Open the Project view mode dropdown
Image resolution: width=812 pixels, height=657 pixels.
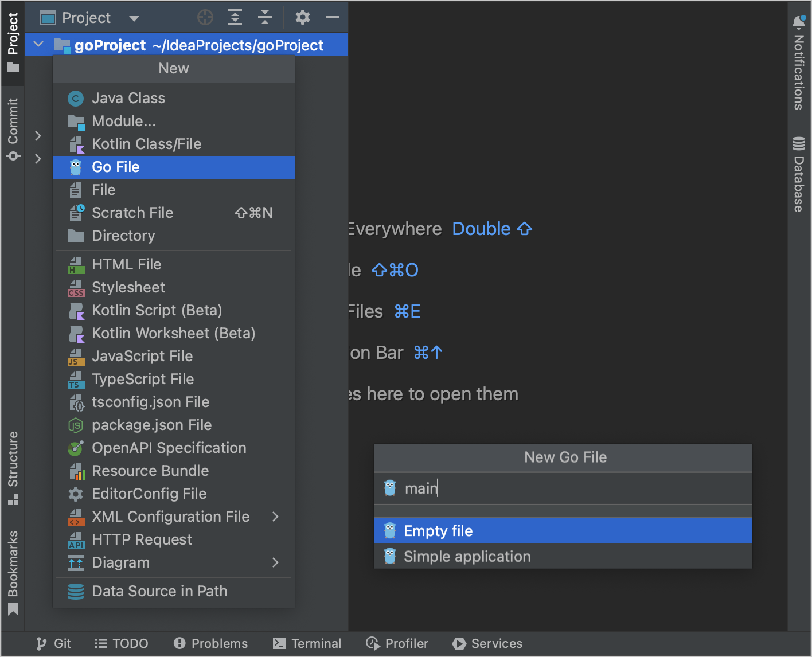134,17
